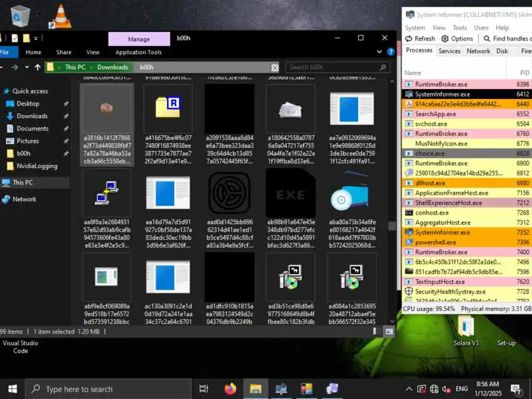Select Network in the navigation pane
Screen dimensions: 532x399
coord(24,199)
